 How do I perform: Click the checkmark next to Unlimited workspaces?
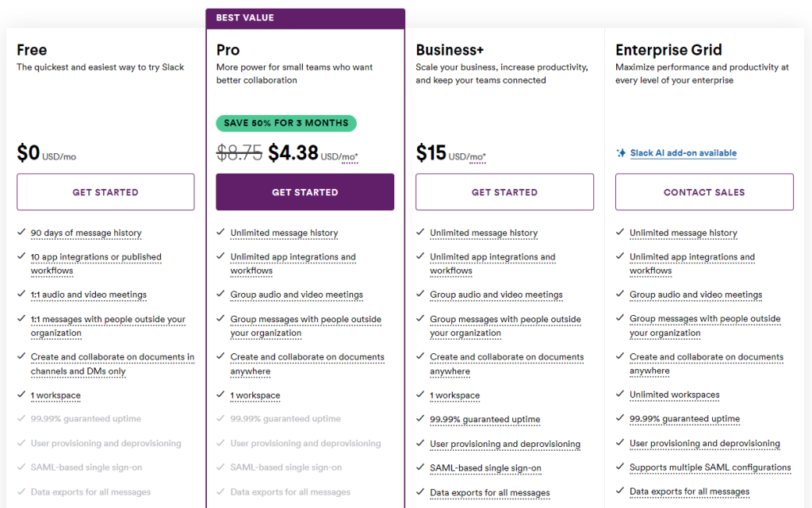(x=620, y=394)
